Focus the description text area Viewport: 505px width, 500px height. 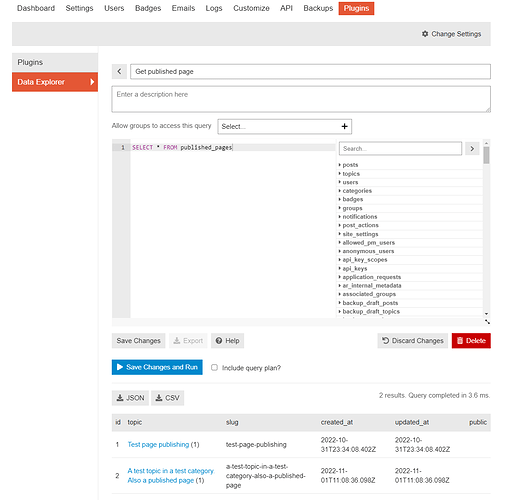[x=301, y=99]
